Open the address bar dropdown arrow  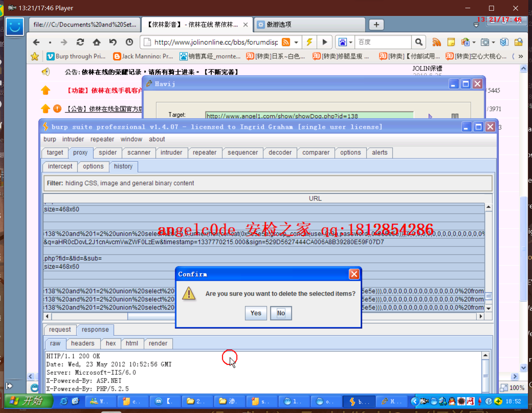(x=296, y=42)
